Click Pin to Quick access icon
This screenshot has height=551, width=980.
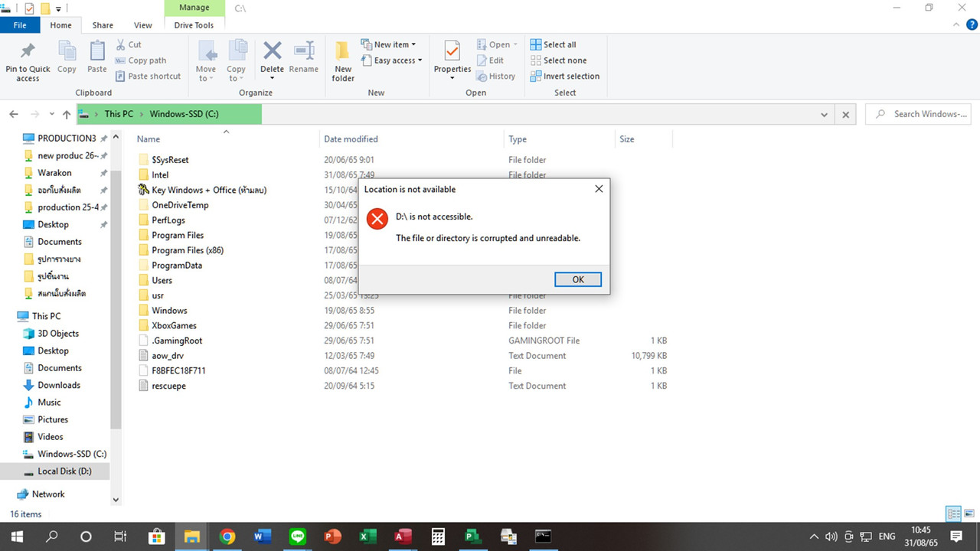click(x=28, y=51)
